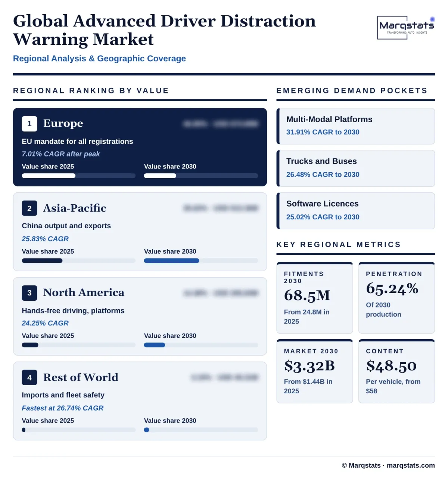This screenshot has height=480, width=448.
Task: Click the 24.25% CAGR text
Action: click(x=45, y=323)
